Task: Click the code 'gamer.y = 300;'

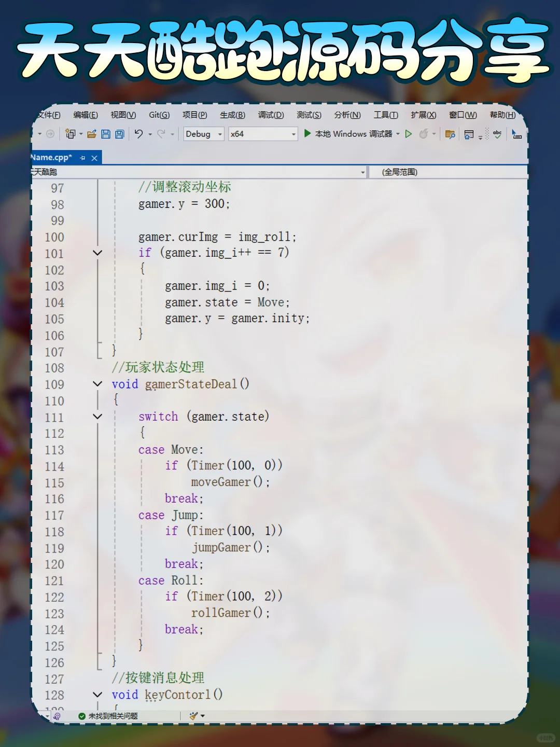Action: tap(184, 204)
